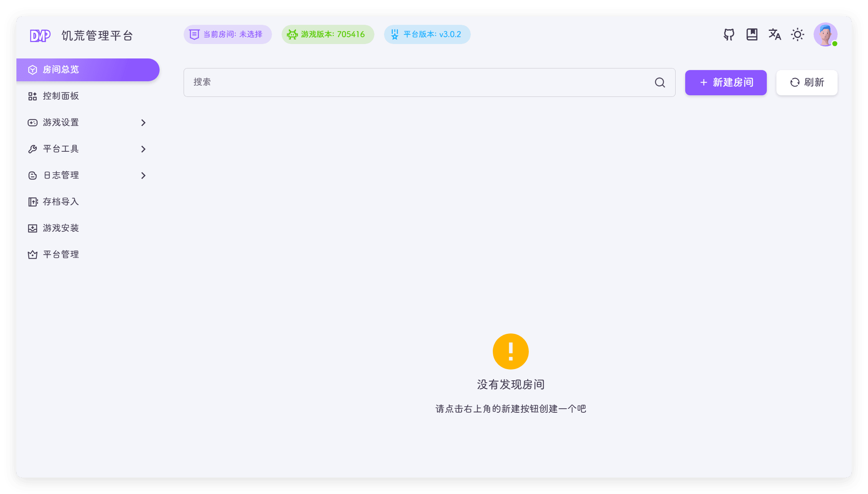The width and height of the screenshot is (868, 494).
Task: Open the documentation book icon
Action: [x=752, y=34]
